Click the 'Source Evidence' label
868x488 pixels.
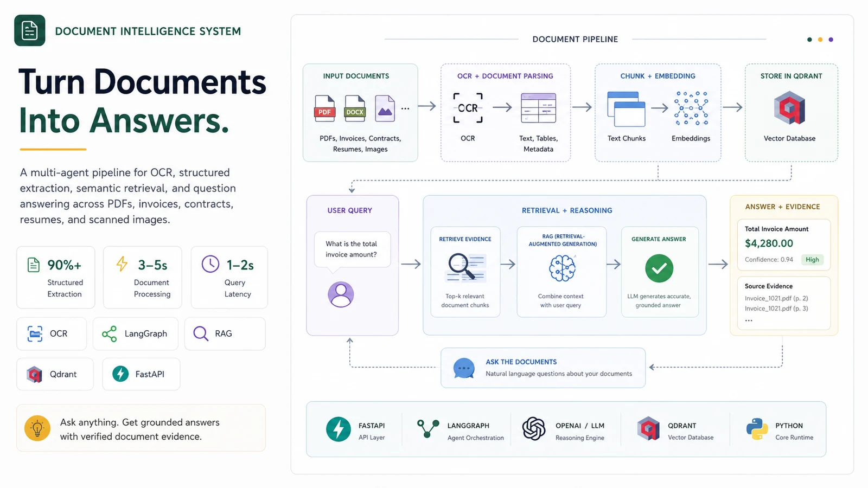[x=768, y=286]
